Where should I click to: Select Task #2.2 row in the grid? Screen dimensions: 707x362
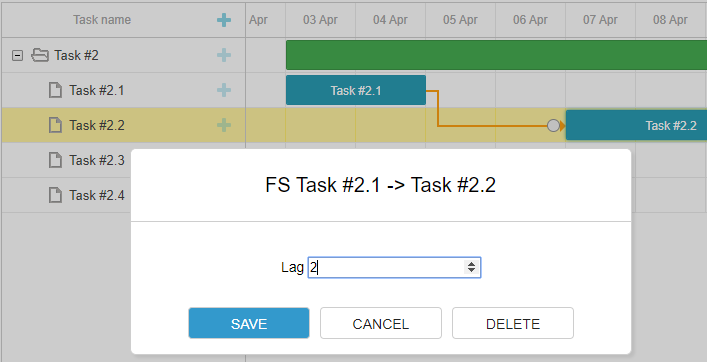[x=124, y=125]
